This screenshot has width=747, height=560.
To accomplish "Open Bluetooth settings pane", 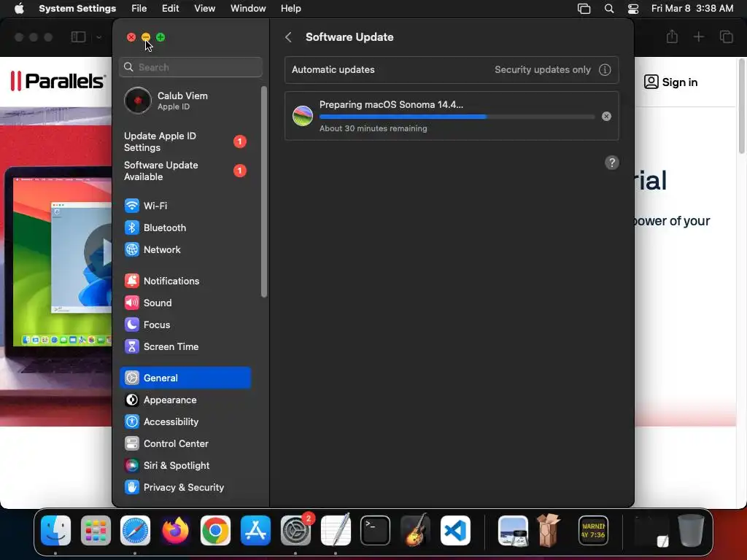I will (x=185, y=227).
